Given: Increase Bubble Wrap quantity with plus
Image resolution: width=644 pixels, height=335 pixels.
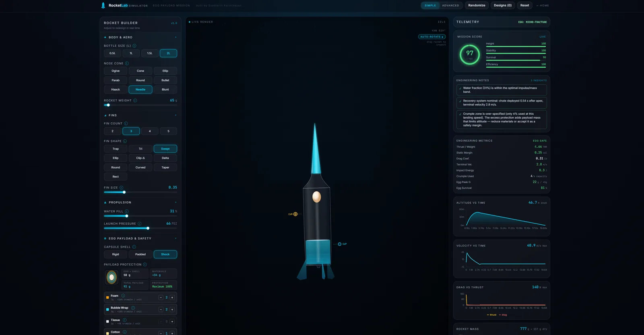Looking at the screenshot, I should [172, 310].
